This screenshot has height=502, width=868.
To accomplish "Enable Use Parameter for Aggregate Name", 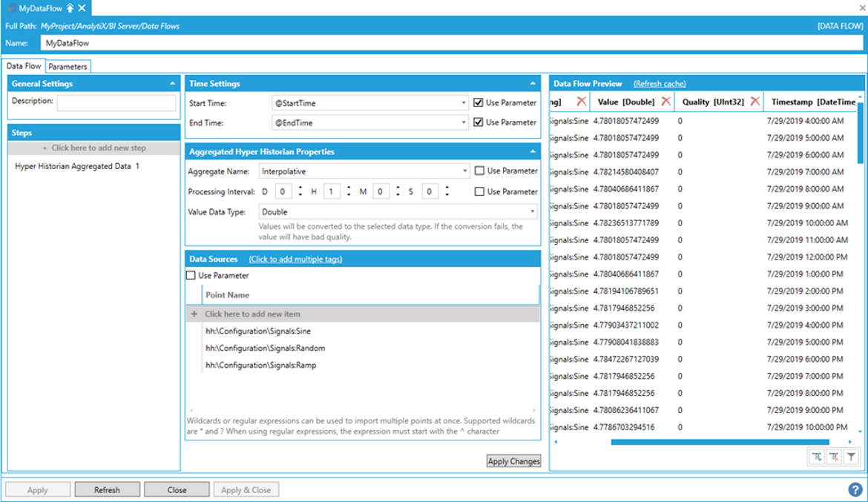I will pos(479,171).
